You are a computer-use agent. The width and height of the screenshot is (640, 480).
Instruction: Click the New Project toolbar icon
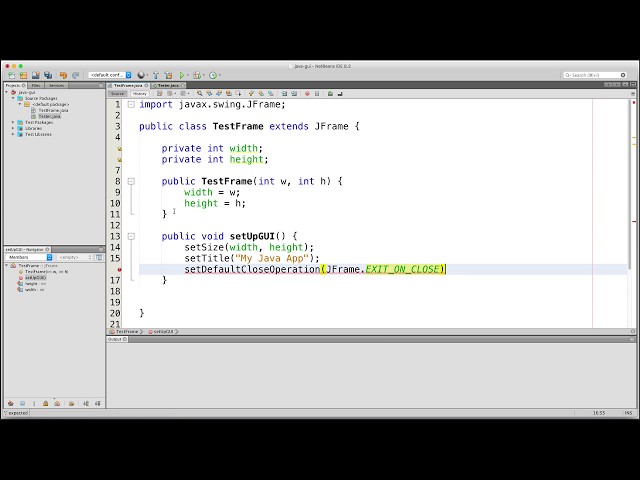(23, 76)
